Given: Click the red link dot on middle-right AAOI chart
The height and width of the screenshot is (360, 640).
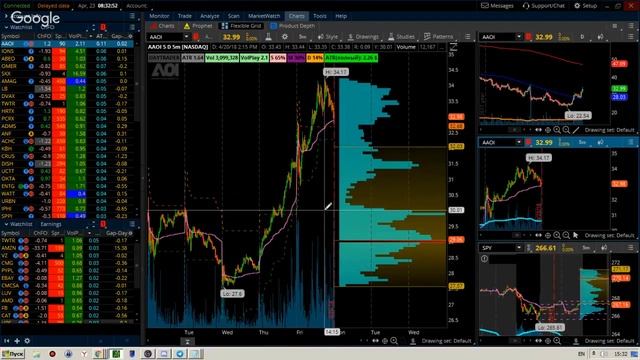Looking at the screenshot, I should [528, 142].
